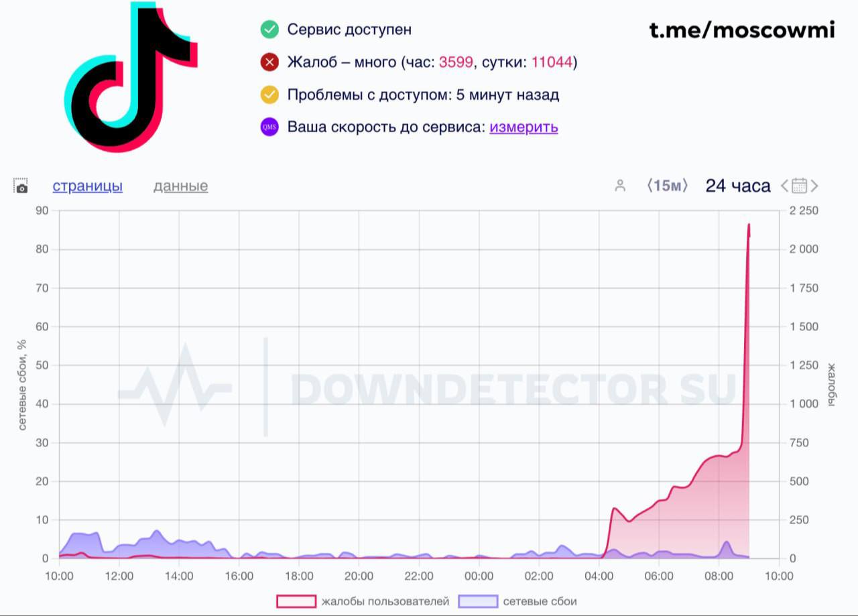The height and width of the screenshot is (616, 858).
Task: Click the сетевые сбои, % axis title
Action: tap(22, 384)
